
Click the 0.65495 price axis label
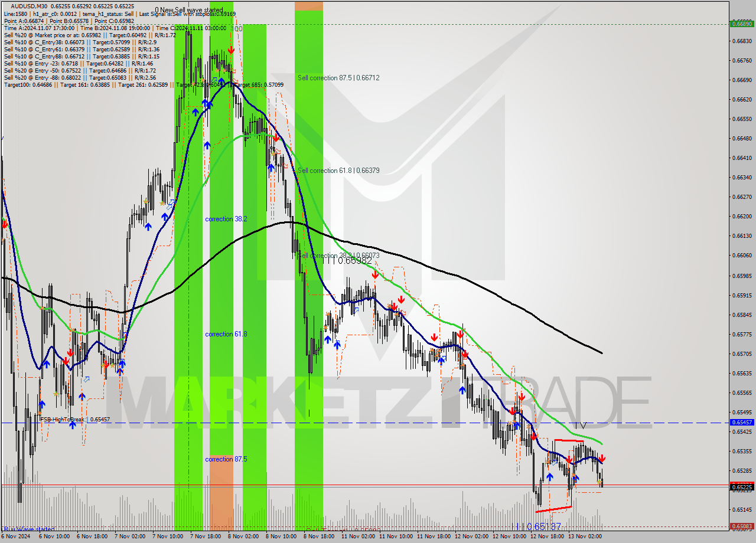[x=742, y=412]
